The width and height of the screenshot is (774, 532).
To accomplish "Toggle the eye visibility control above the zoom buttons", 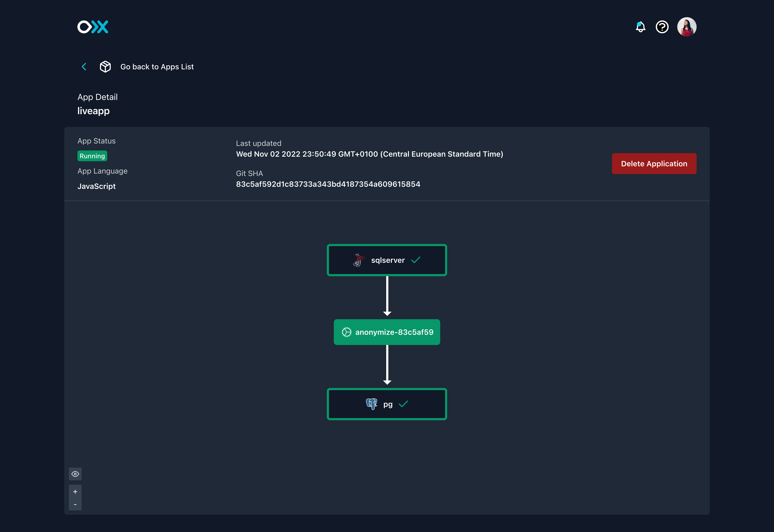I will point(75,474).
